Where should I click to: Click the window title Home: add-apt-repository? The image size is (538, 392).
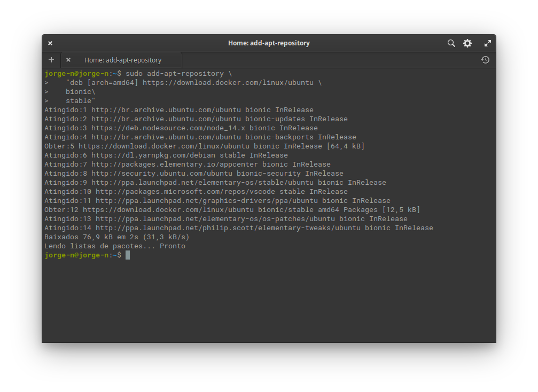pyautogui.click(x=269, y=43)
